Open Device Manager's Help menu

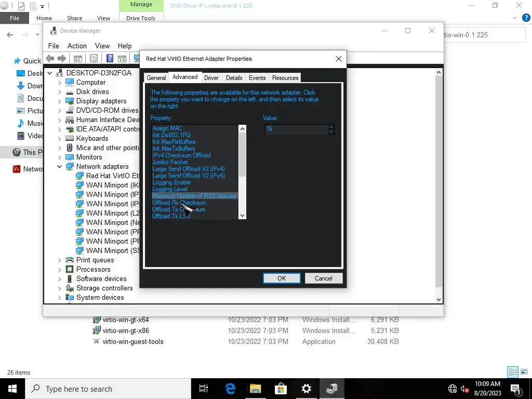tap(125, 46)
